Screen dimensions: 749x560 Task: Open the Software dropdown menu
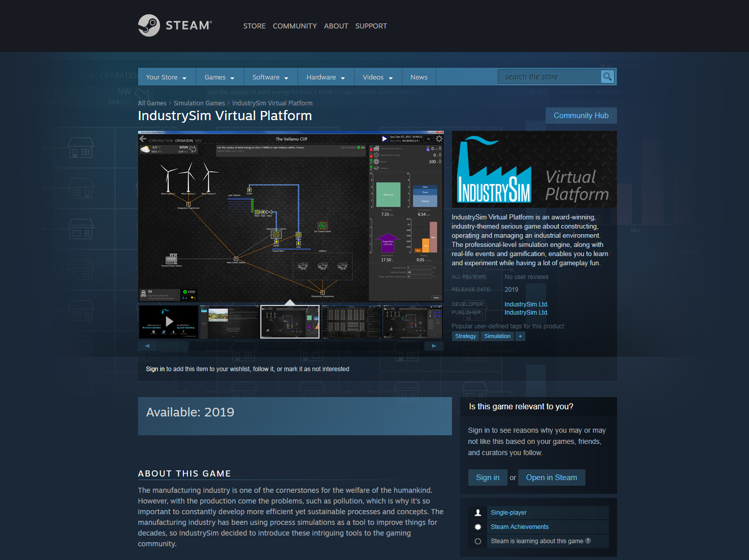click(271, 77)
